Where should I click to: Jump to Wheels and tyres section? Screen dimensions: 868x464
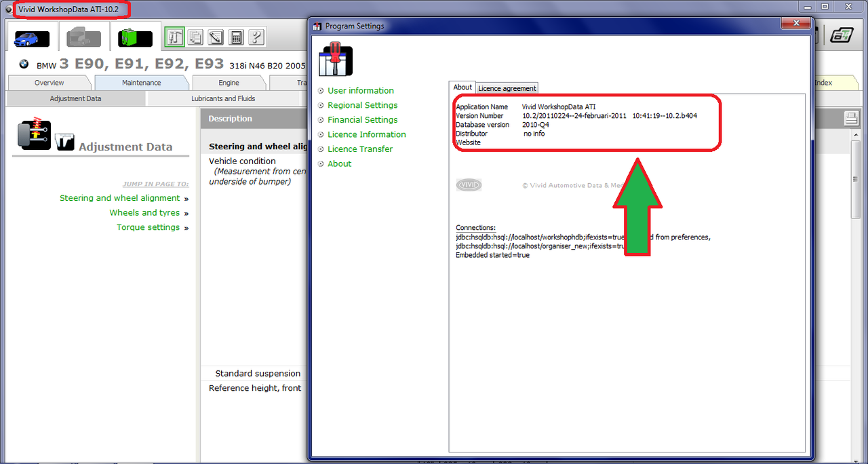click(x=144, y=212)
